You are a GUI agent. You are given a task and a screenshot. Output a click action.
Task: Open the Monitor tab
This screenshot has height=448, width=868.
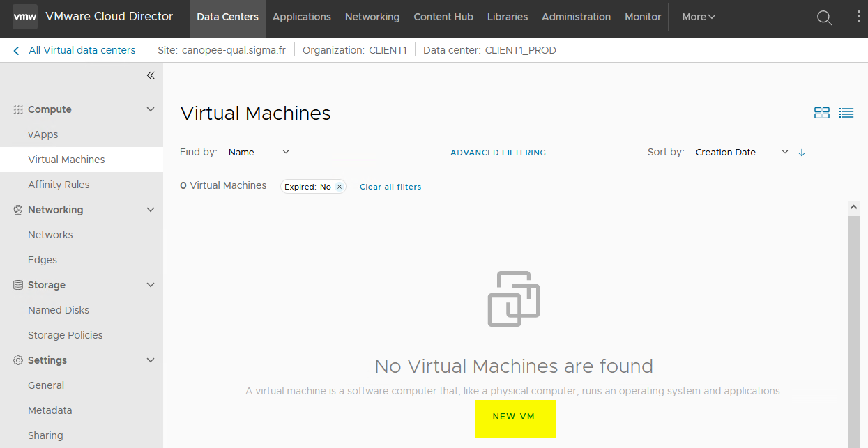click(643, 17)
